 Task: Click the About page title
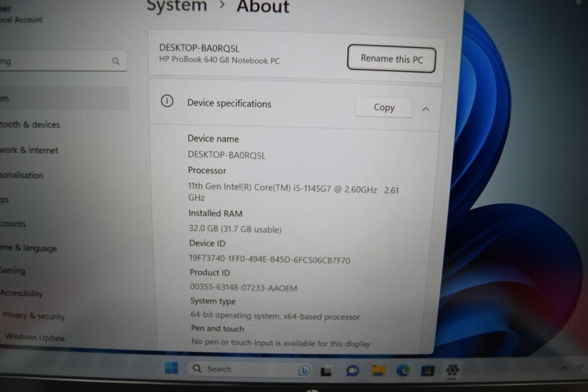click(x=263, y=6)
